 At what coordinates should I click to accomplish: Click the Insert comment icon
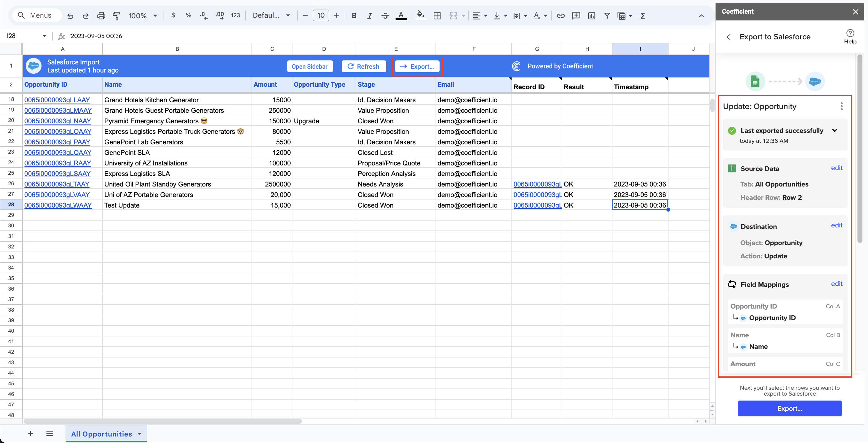coord(576,15)
